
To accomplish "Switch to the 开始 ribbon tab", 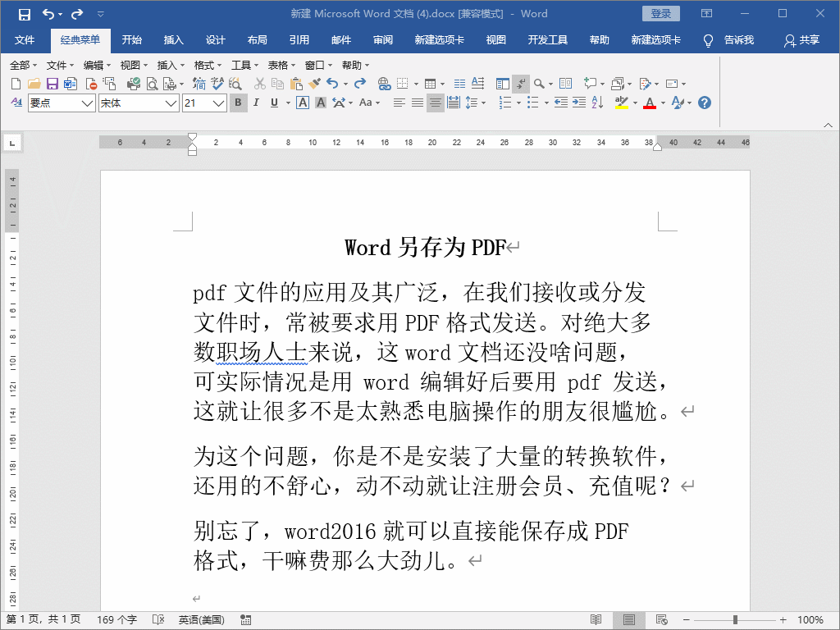I will 132,40.
